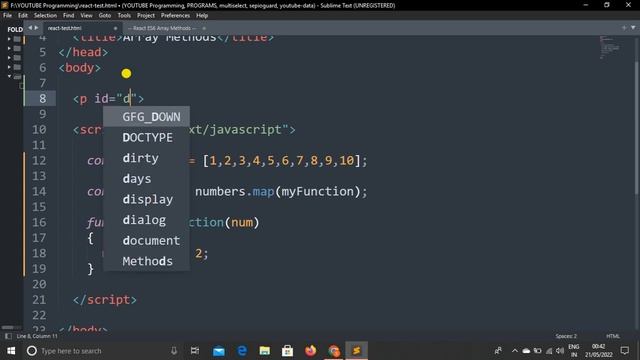Viewport: 640px width, 360px height.
Task: Click the closing script tag text
Action: click(105, 300)
